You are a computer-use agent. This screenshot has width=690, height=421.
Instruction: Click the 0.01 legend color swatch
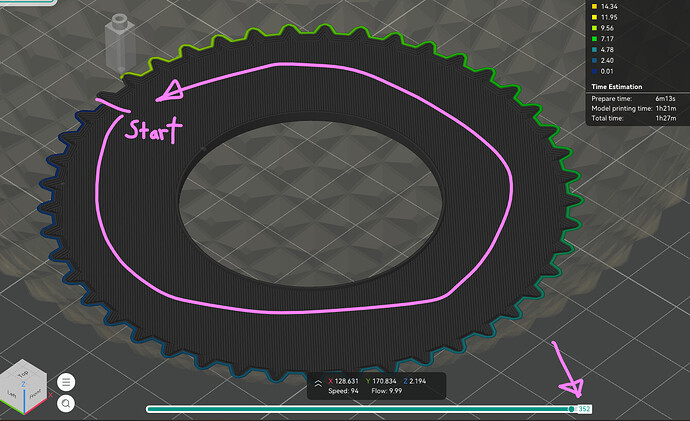pos(594,71)
